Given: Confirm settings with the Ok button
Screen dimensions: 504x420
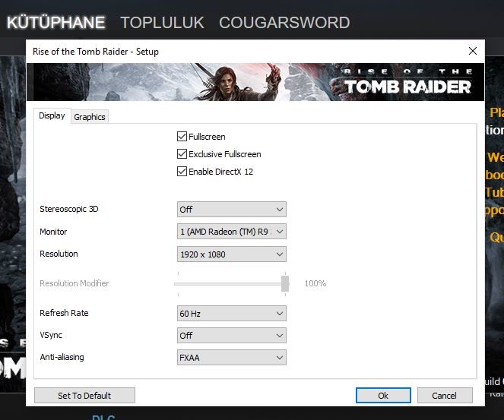Looking at the screenshot, I should pos(383,395).
